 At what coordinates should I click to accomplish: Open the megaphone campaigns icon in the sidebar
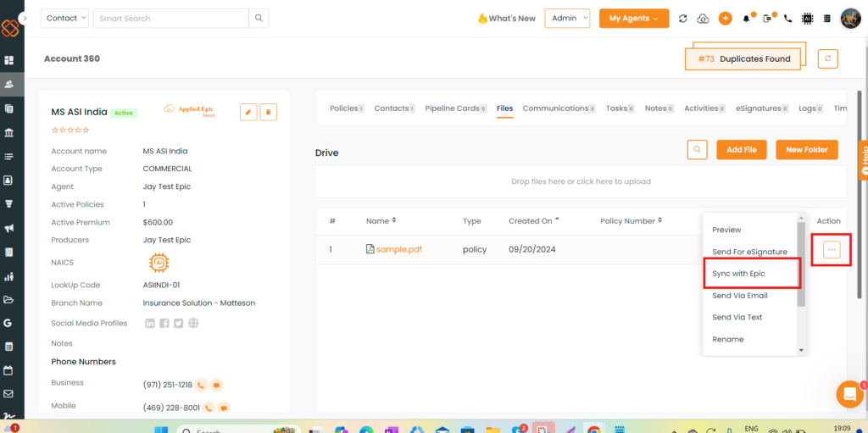(8, 228)
